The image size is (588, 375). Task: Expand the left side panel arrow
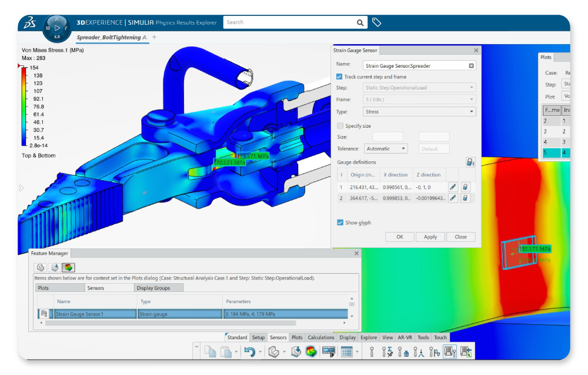click(x=21, y=188)
